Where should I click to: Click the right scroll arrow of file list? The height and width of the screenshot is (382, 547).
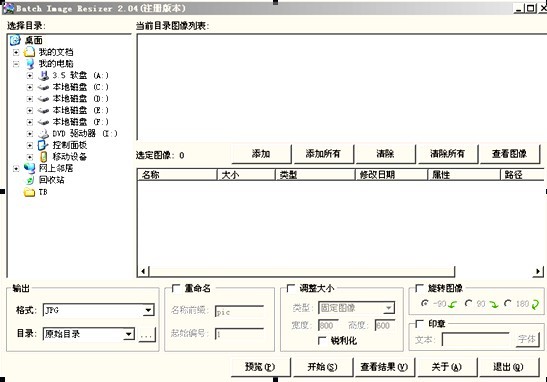(x=538, y=271)
